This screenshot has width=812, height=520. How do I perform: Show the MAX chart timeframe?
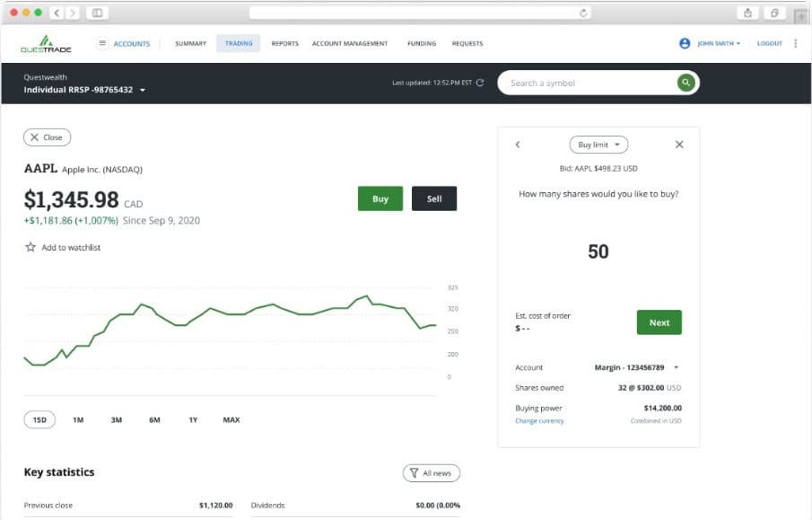pyautogui.click(x=230, y=419)
